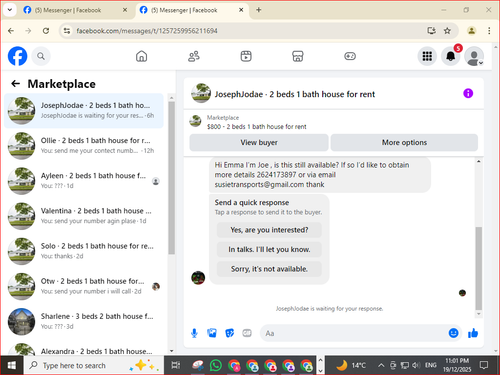Click the message text field Aa
Viewport: 500px width, 375px height.
(x=354, y=333)
